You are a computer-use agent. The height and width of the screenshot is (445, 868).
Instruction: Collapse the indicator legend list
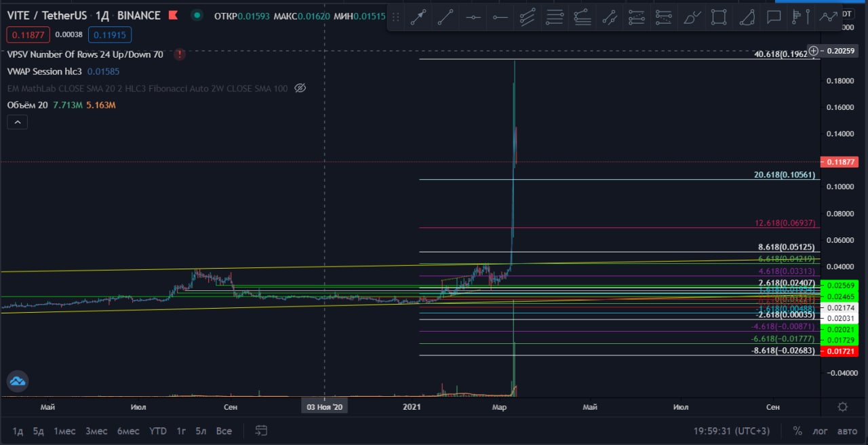point(18,122)
